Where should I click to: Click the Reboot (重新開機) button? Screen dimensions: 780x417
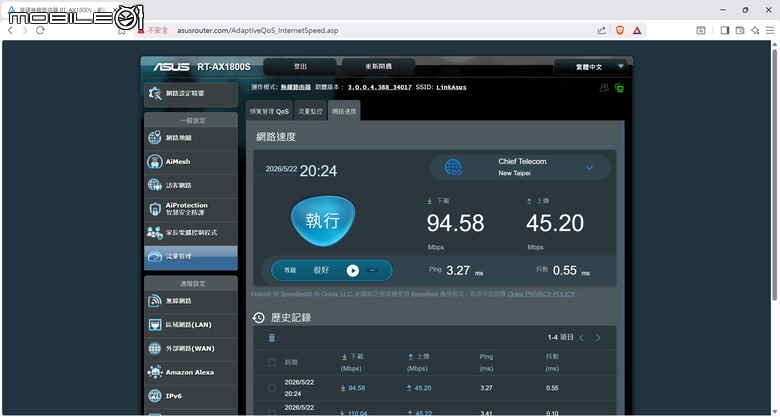point(379,67)
